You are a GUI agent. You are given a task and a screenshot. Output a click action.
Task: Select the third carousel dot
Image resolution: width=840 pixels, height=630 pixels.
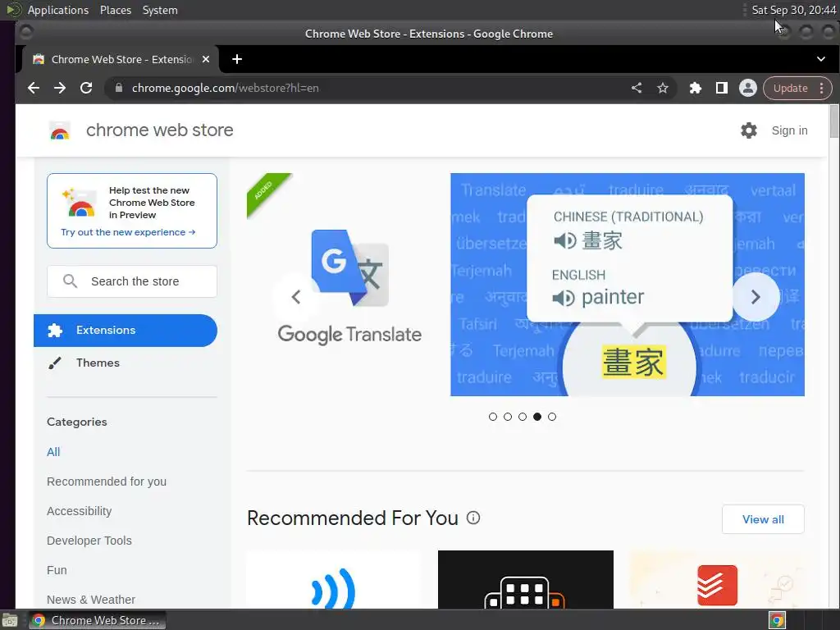point(523,417)
